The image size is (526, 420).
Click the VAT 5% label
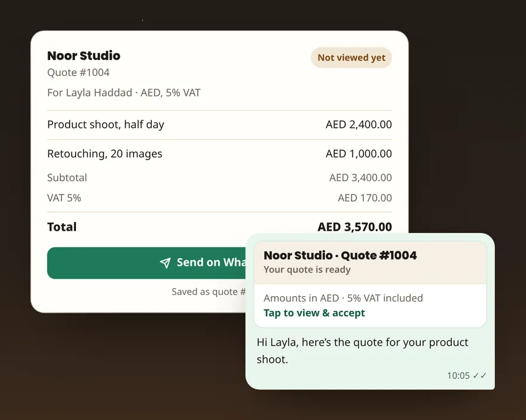pyautogui.click(x=64, y=198)
